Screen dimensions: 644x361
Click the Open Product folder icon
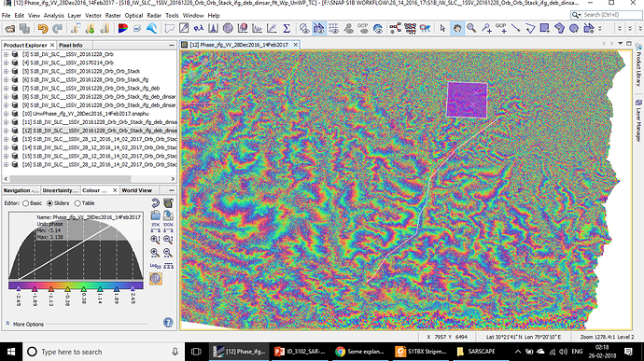coord(10,28)
